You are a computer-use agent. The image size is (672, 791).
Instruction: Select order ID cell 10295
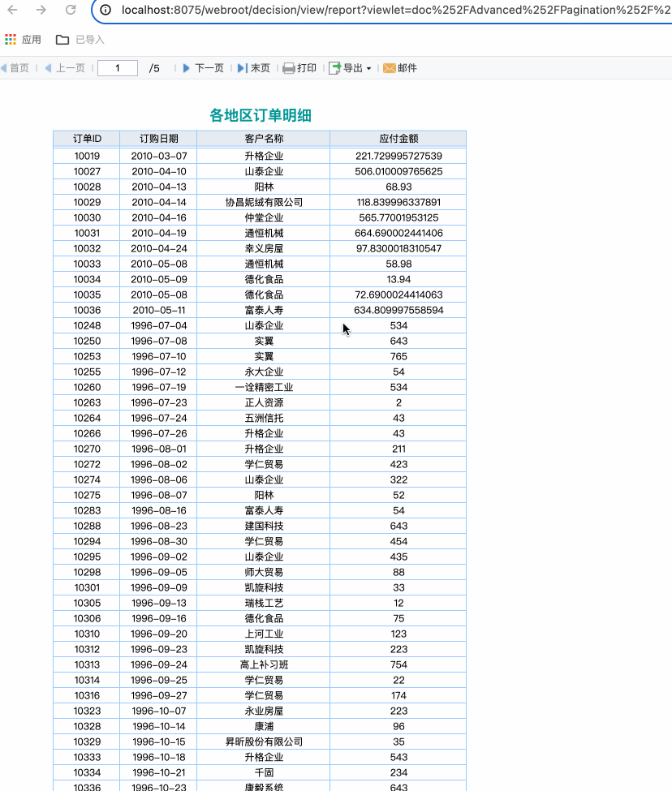[87, 557]
